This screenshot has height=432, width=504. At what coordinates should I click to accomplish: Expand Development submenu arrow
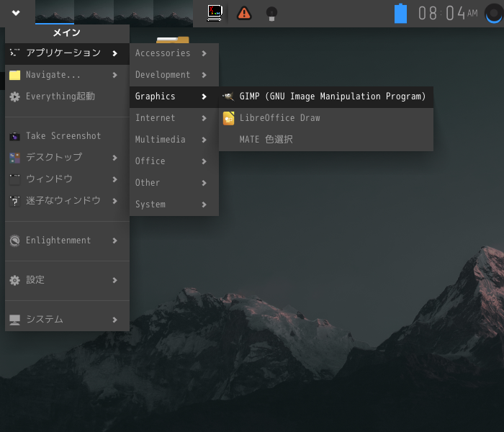tap(204, 75)
